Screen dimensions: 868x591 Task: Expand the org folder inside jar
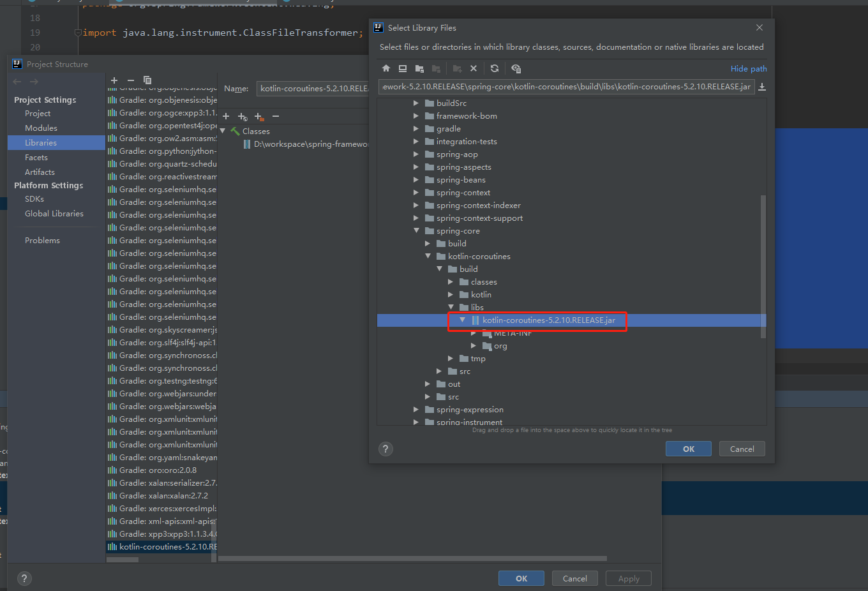[x=474, y=345]
